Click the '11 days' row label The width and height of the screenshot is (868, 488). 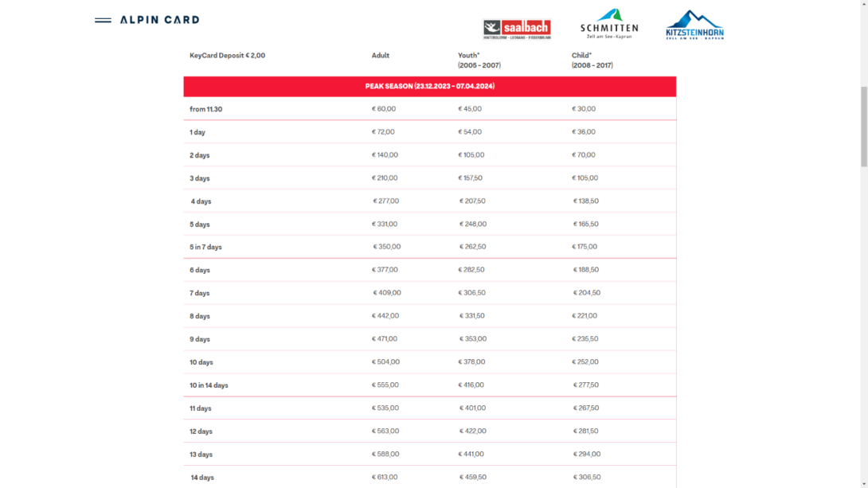[x=201, y=409]
